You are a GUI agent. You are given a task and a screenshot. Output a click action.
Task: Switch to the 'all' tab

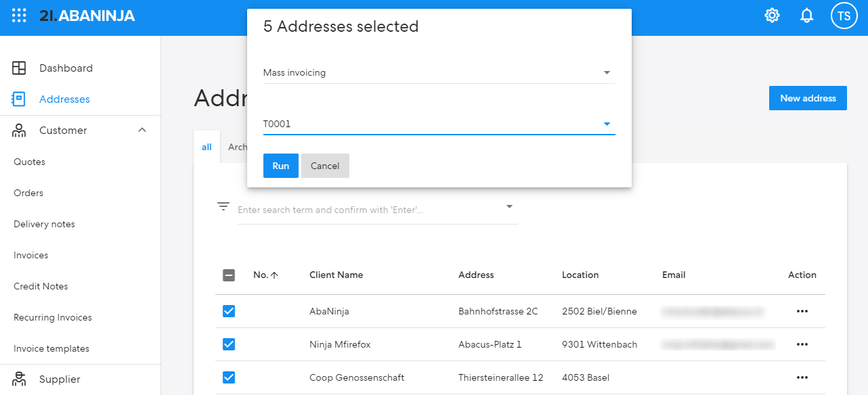point(207,147)
